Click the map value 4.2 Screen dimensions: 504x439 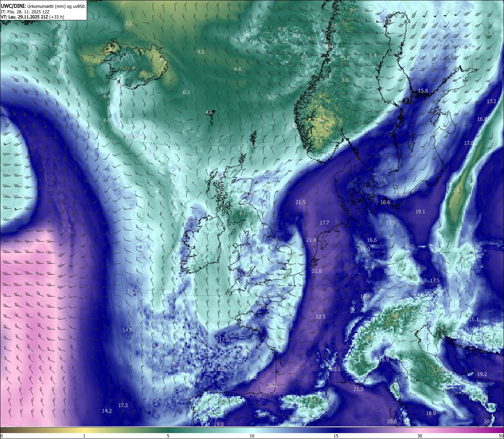(x=200, y=52)
